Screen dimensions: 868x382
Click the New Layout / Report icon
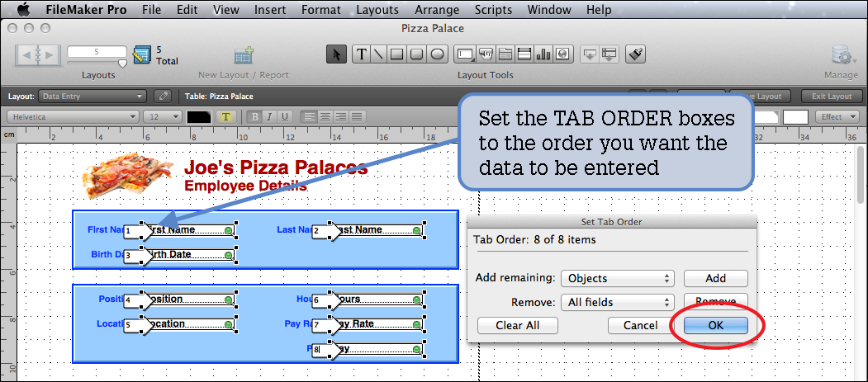244,55
